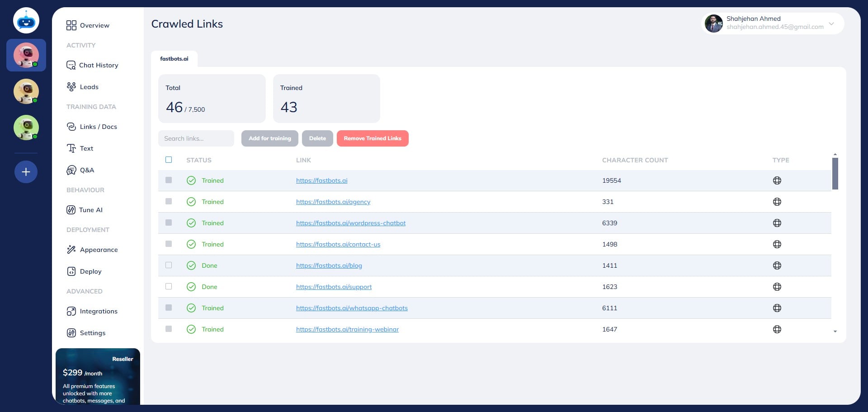The image size is (868, 412).
Task: Select the Tune AI behaviour icon
Action: coord(71,210)
